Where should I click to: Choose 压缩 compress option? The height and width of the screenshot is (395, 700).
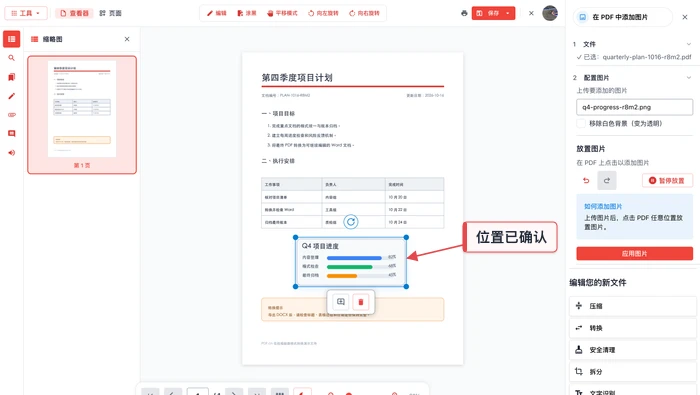(633, 306)
